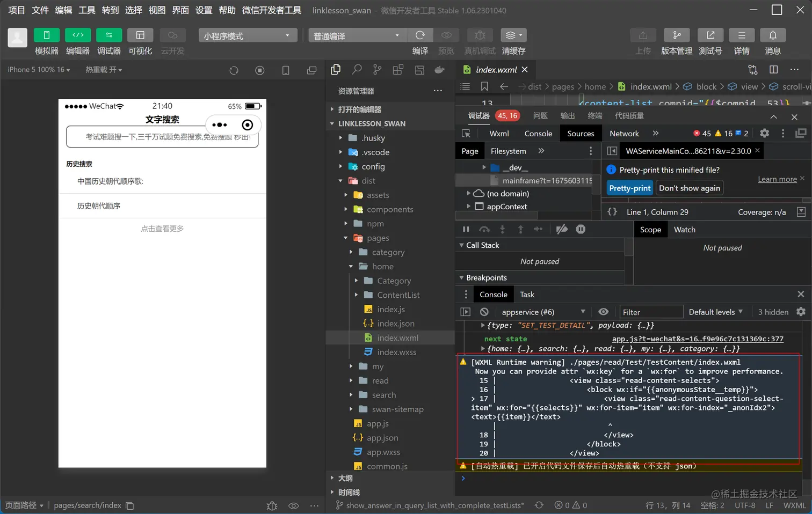
Task: Toggle the editor (编辑器) panel button
Action: pyautogui.click(x=78, y=35)
